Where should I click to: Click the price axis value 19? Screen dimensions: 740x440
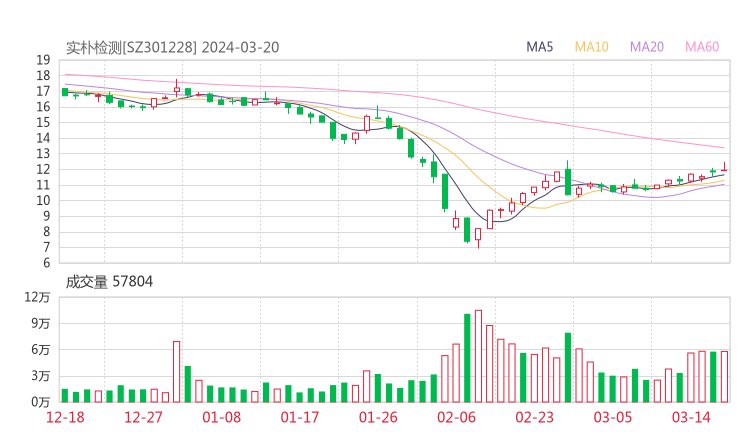(x=43, y=60)
